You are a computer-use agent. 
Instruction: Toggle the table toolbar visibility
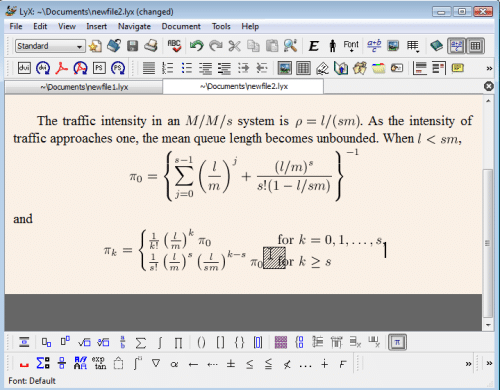pyautogui.click(x=475, y=46)
